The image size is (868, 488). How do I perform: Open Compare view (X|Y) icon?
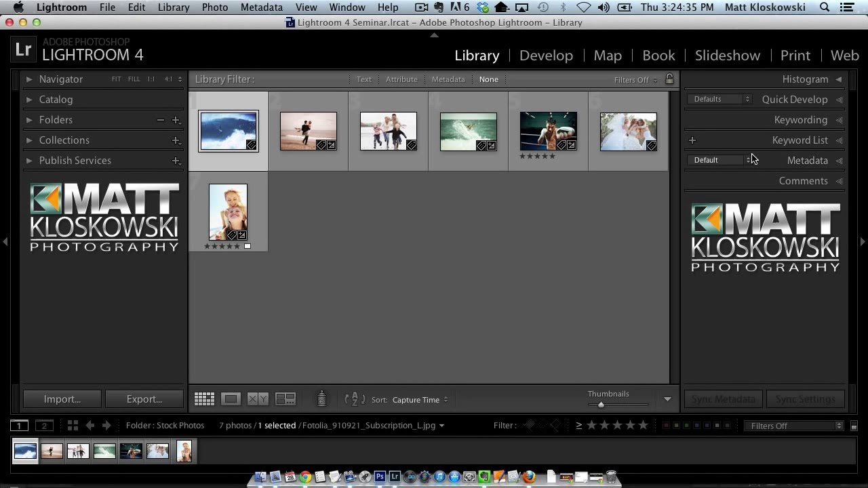(258, 399)
